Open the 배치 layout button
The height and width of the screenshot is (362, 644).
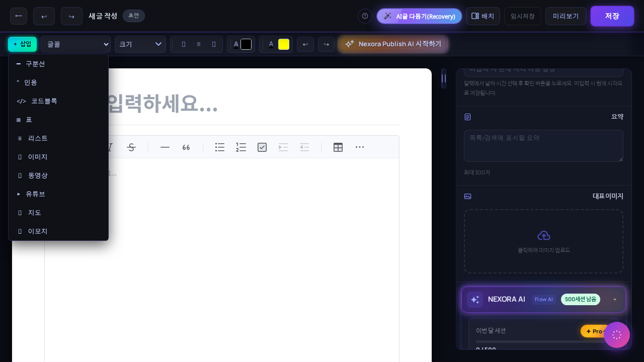click(x=482, y=16)
